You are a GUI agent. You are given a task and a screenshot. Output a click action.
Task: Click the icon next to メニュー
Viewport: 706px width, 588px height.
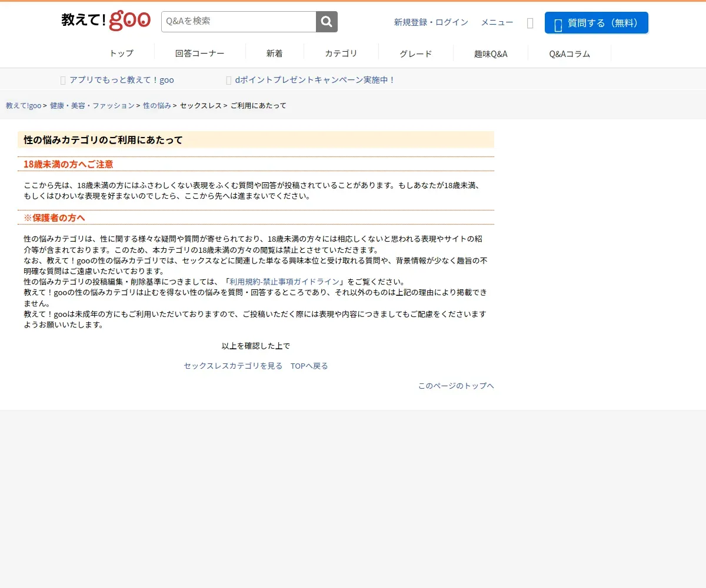point(530,23)
